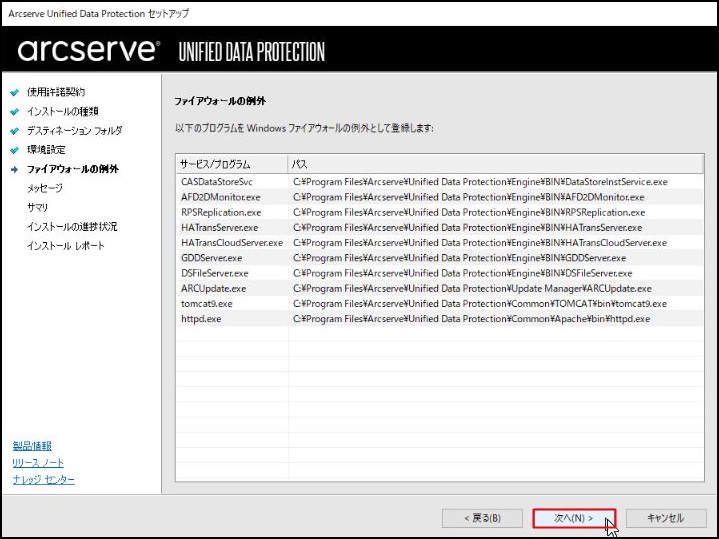Open the ナレッジ センター link
This screenshot has width=719, height=539.
click(44, 479)
